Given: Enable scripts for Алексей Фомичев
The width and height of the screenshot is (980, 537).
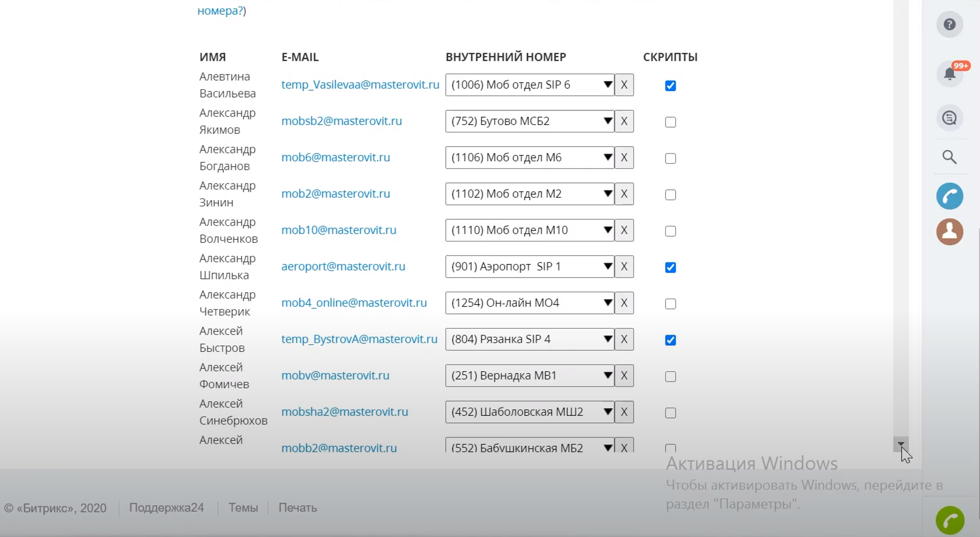Looking at the screenshot, I should (670, 377).
